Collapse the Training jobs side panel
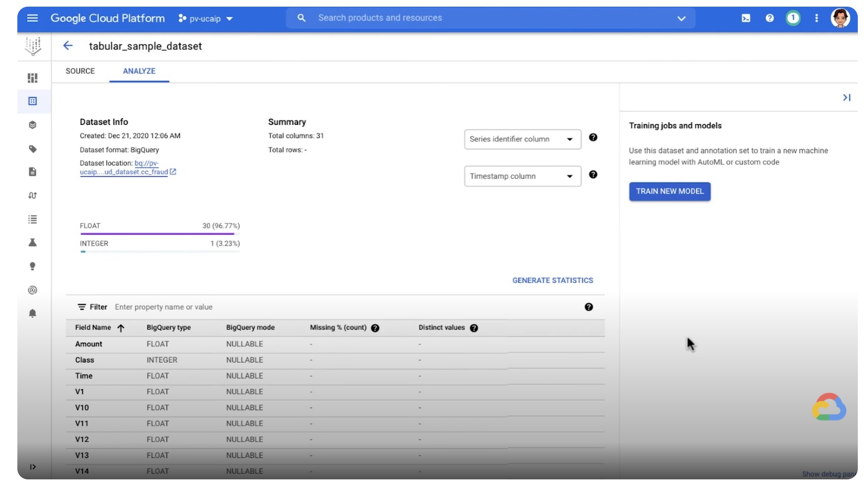 [847, 97]
